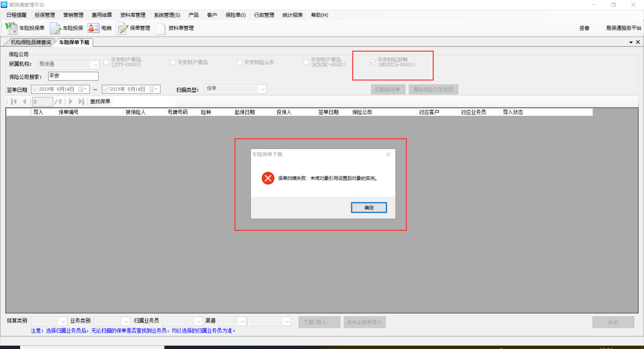Viewport: 644px width, 349px height.
Task: Open the 系统管理(S) menu
Action: click(167, 15)
